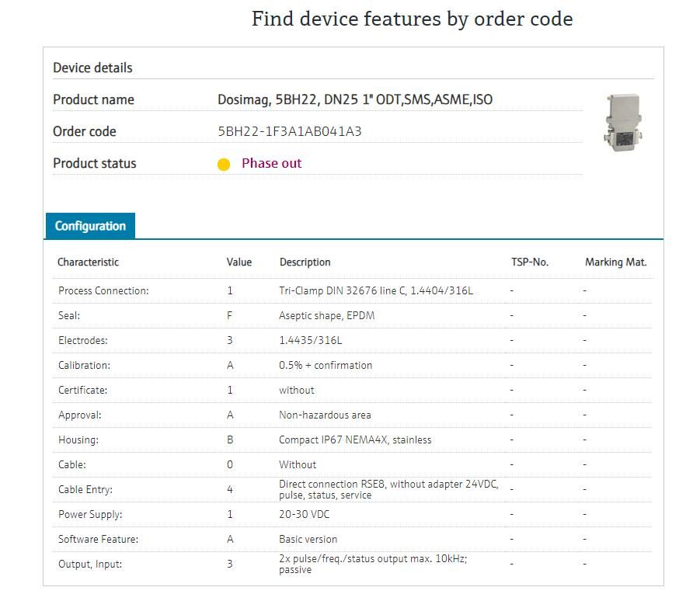Click the Dosimag product name text
The image size is (700, 608).
point(355,99)
